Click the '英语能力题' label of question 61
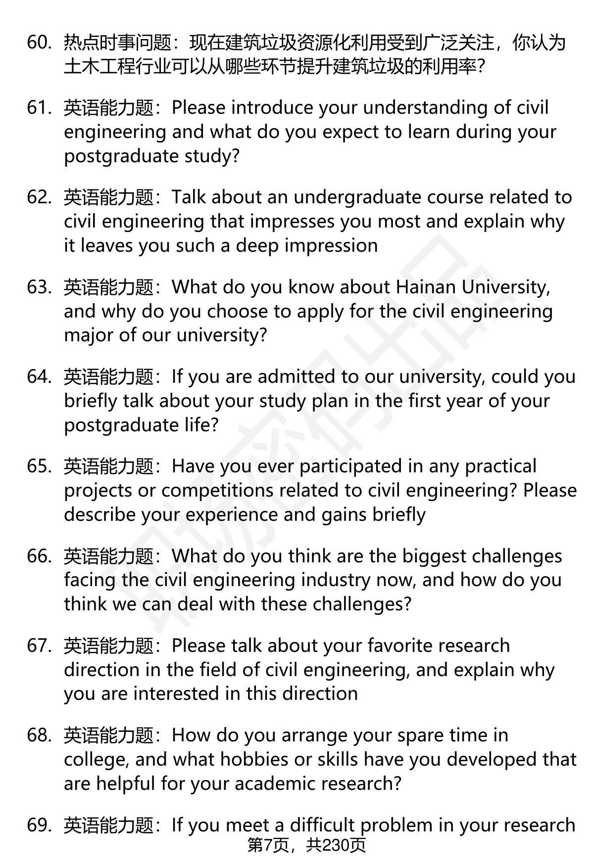Viewport: 594px width, 868px height. (108, 108)
